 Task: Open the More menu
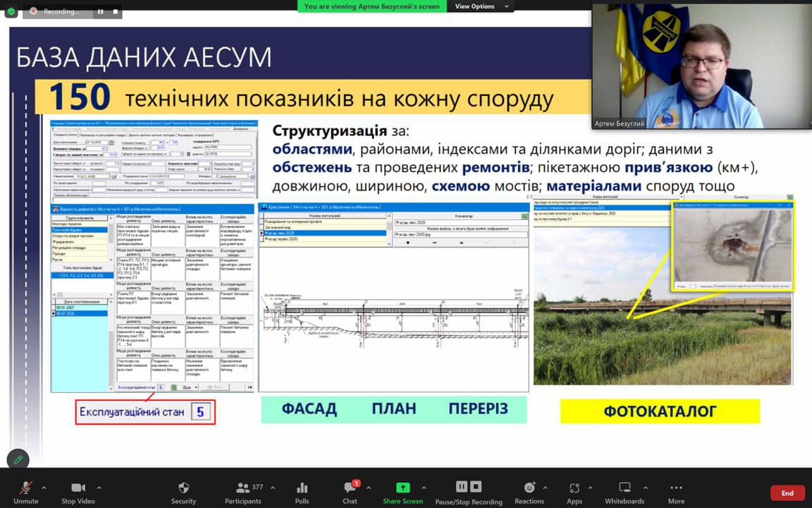click(676, 488)
